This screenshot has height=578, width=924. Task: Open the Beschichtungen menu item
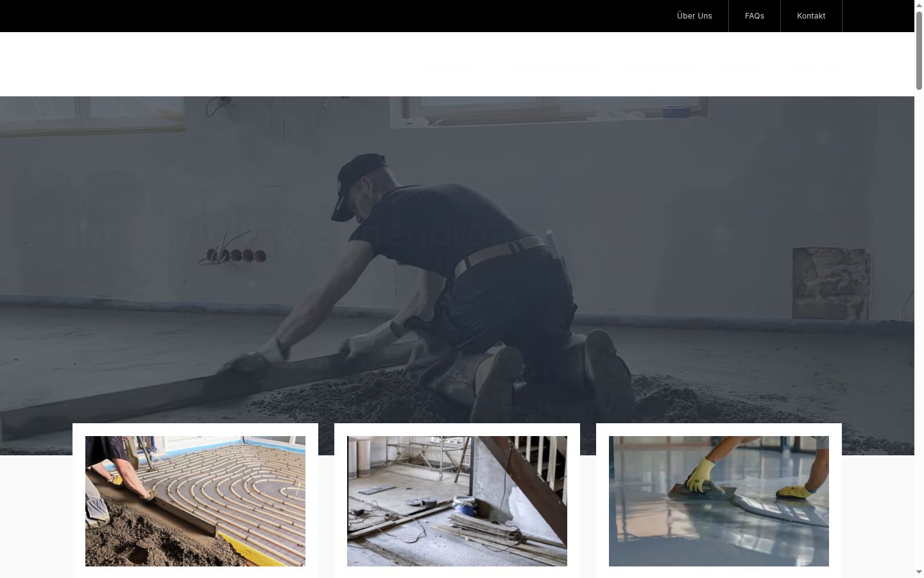click(554, 67)
